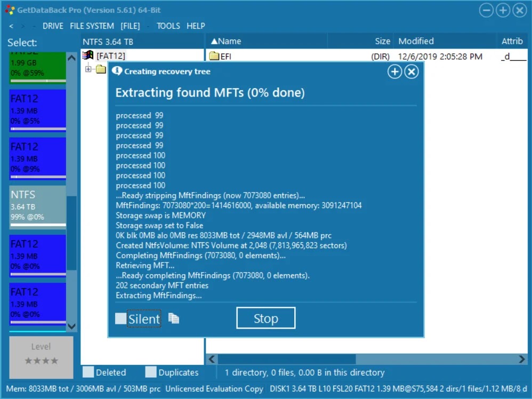Minimize the GetDataBack Pro window
532x399 pixels.
tap(486, 10)
